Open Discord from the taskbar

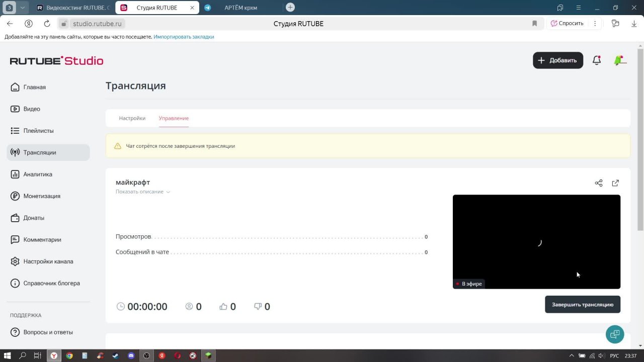[131, 355]
